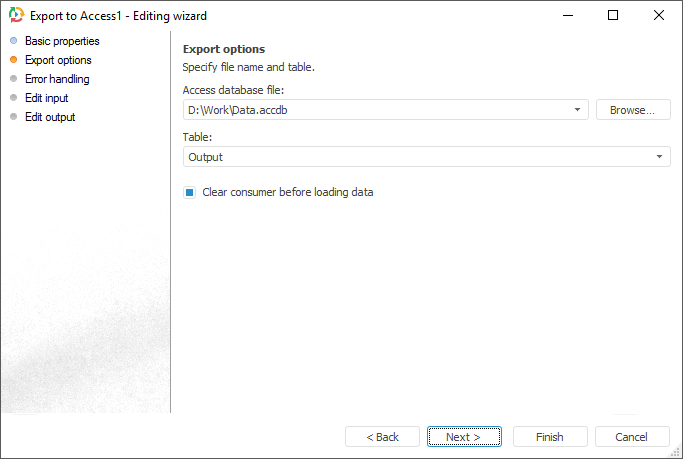This screenshot has height=459, width=683.
Task: Cancel the editing wizard
Action: point(632,437)
